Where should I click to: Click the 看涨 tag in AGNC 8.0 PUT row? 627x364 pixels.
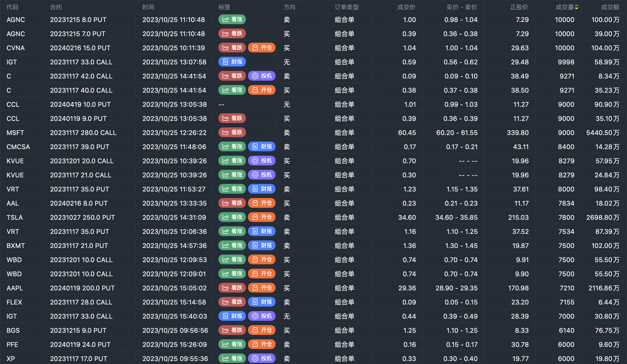click(232, 20)
